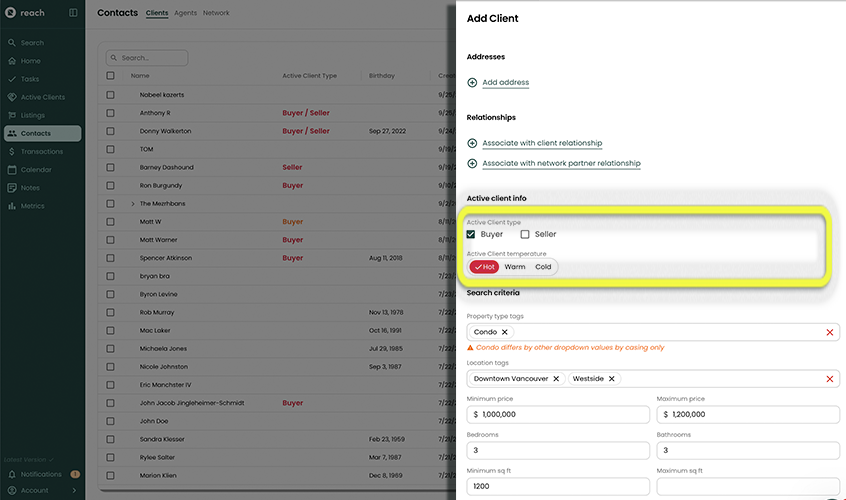Remove the Westside location tag
Screen dimensions: 846x500
(x=611, y=379)
